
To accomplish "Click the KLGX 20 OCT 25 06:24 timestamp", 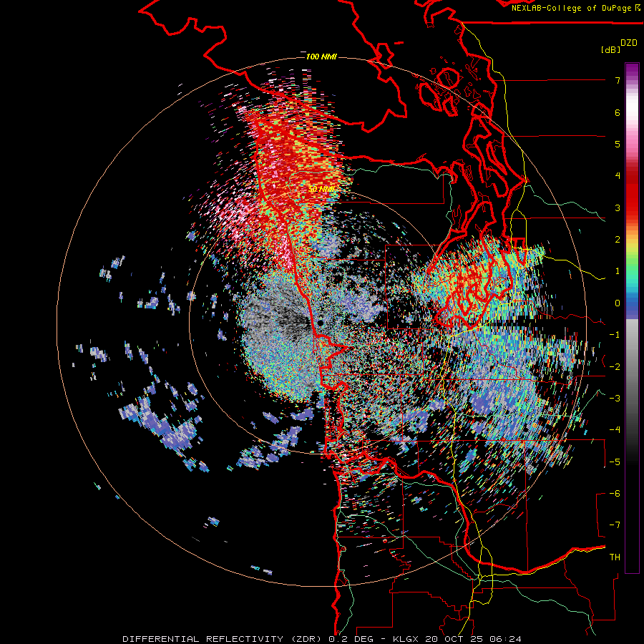I will click(x=457, y=639).
